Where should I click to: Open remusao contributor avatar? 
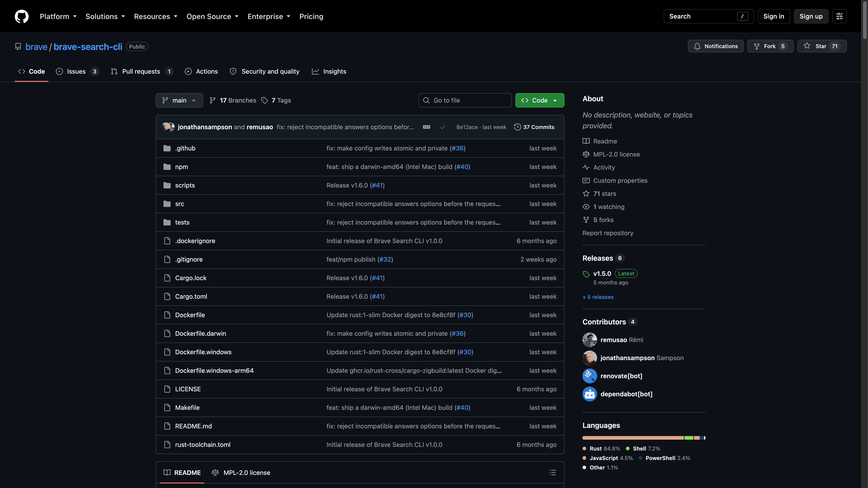tap(590, 340)
